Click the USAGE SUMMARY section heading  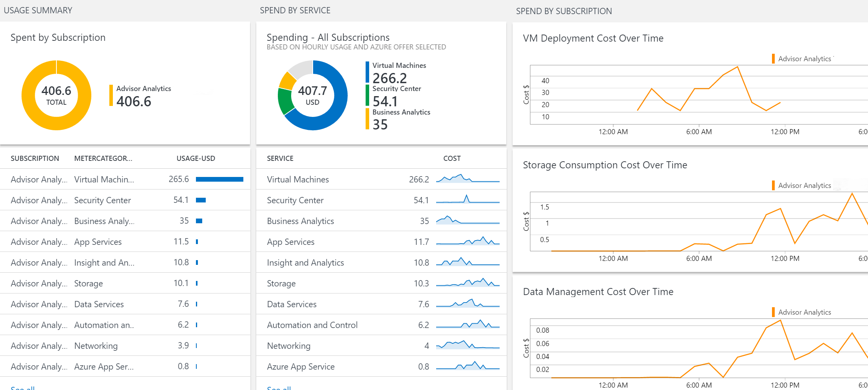click(38, 10)
